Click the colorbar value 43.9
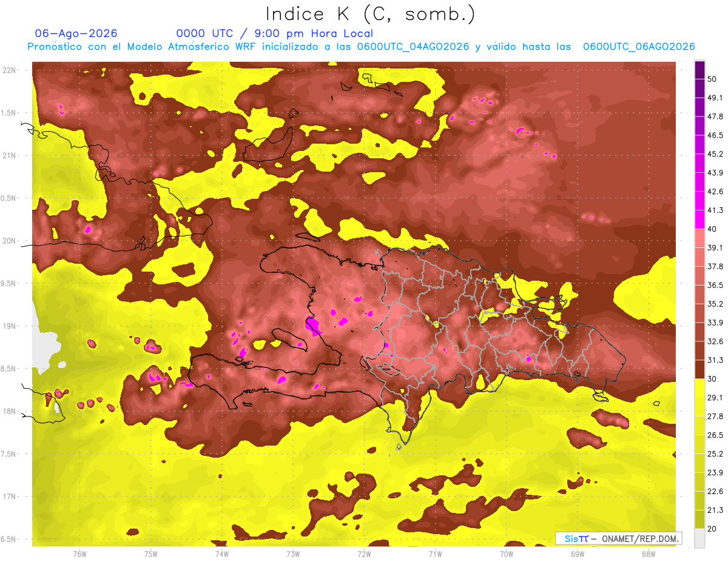 click(x=715, y=173)
